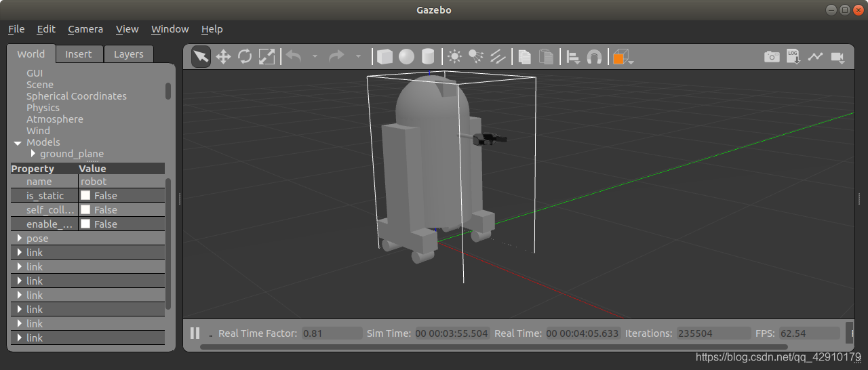868x370 pixels.
Task: Open the File menu
Action: pyautogui.click(x=16, y=29)
